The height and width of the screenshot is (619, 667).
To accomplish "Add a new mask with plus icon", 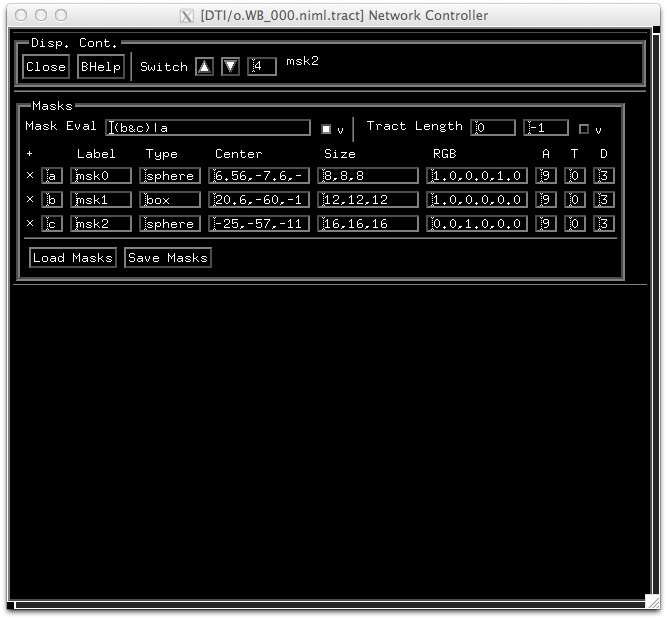I will pos(29,154).
